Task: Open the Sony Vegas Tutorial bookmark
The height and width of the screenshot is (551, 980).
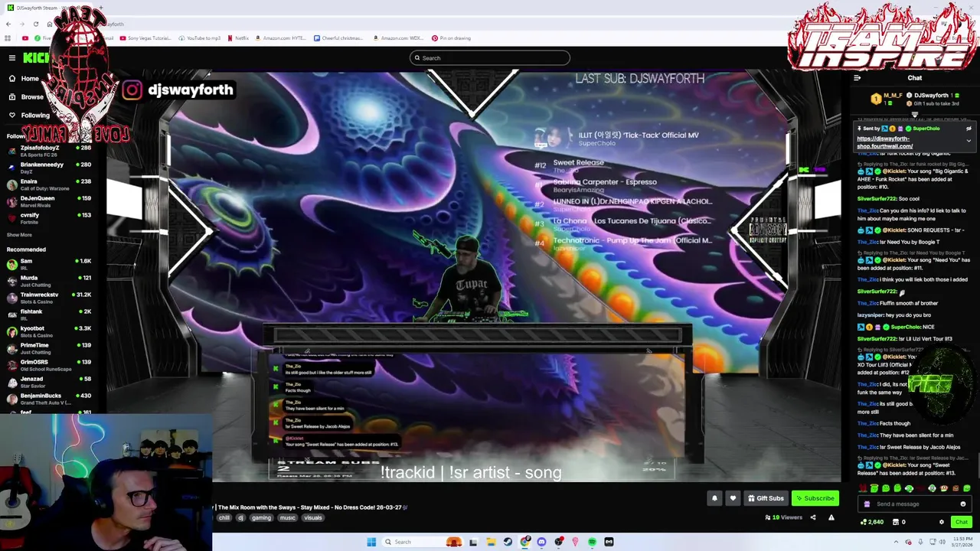Action: point(145,38)
